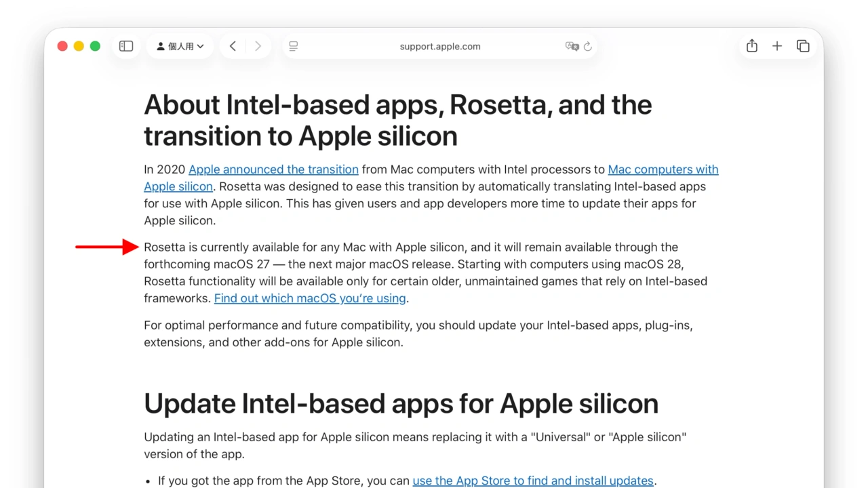Minimize the window with the yellow button
868x488 pixels.
tap(78, 46)
